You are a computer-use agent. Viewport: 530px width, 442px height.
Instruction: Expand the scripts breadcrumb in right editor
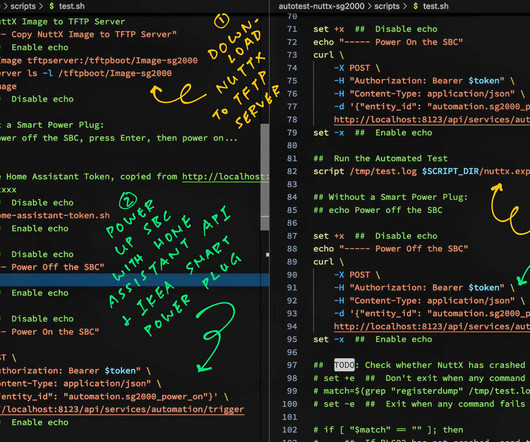[x=387, y=6]
